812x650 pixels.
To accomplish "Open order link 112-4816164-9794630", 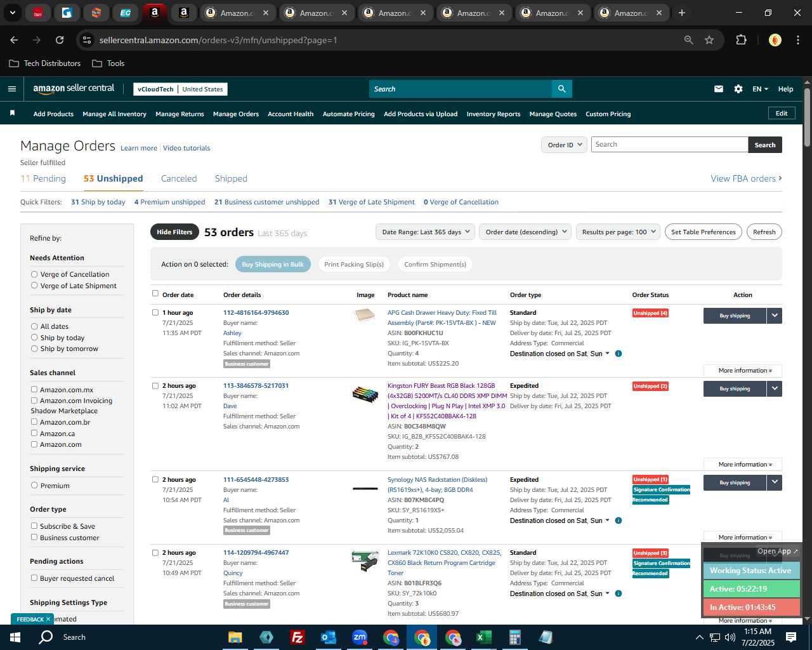I will click(256, 312).
